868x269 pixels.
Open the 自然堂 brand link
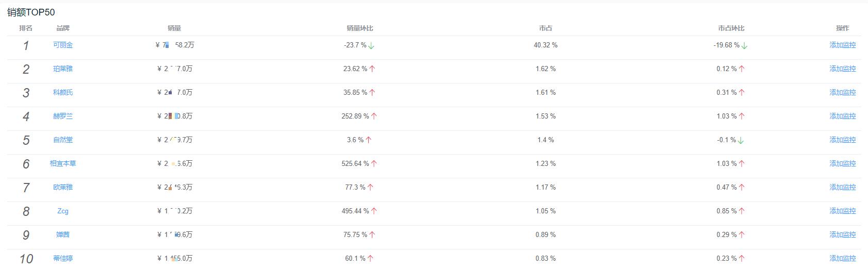[x=63, y=140]
